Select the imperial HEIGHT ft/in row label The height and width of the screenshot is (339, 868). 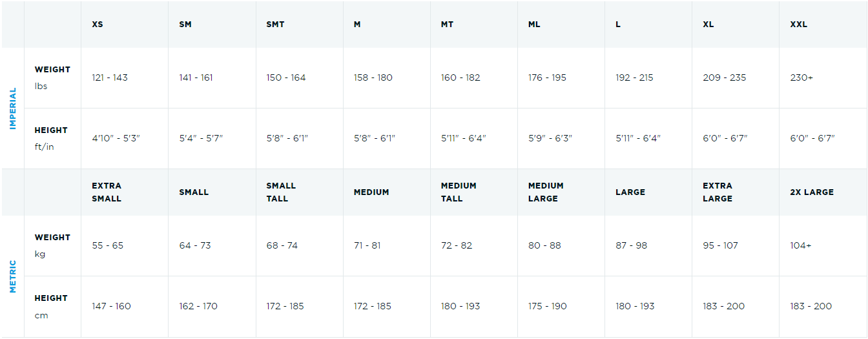pos(51,138)
